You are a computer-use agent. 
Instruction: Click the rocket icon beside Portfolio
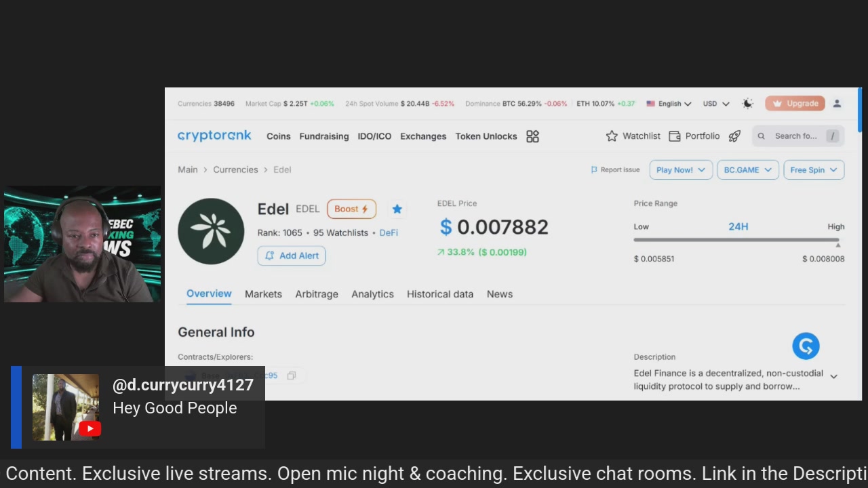[x=734, y=136]
